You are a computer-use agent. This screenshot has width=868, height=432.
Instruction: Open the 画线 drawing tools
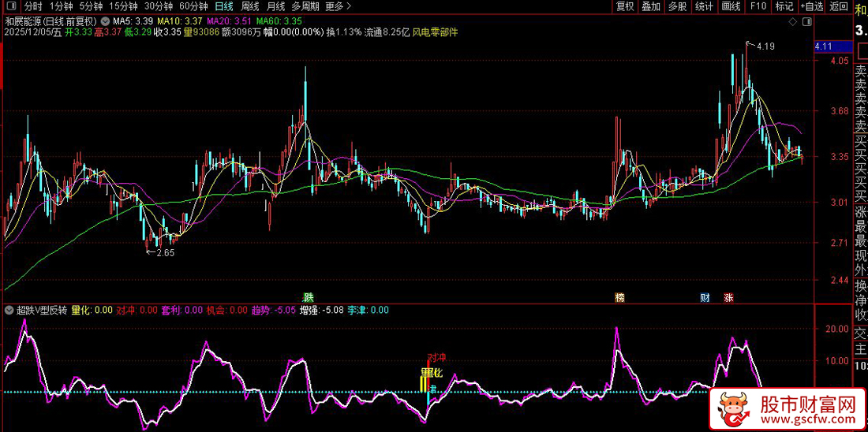(731, 6)
